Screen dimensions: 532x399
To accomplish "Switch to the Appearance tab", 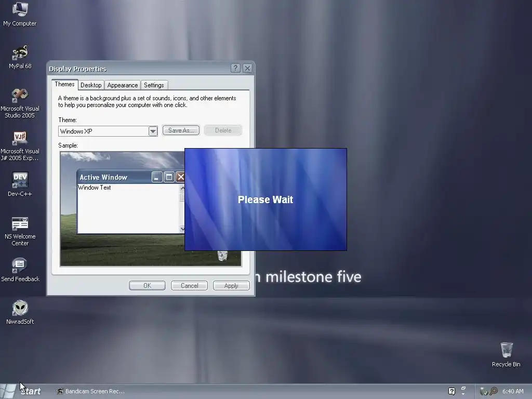I will point(123,85).
